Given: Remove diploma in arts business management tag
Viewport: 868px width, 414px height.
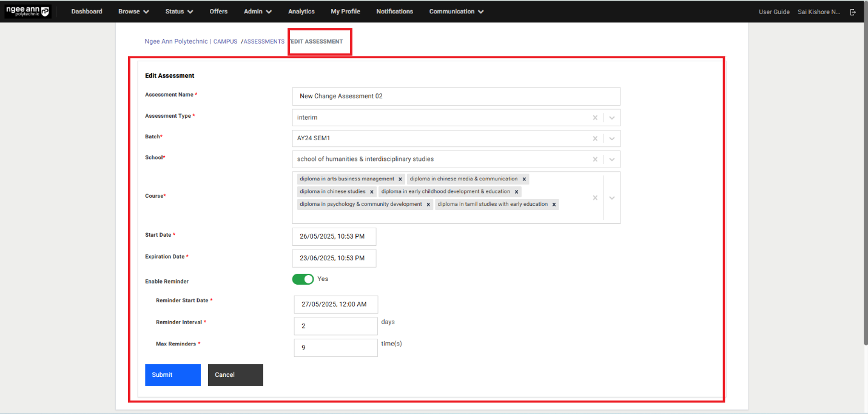Looking at the screenshot, I should pos(400,179).
